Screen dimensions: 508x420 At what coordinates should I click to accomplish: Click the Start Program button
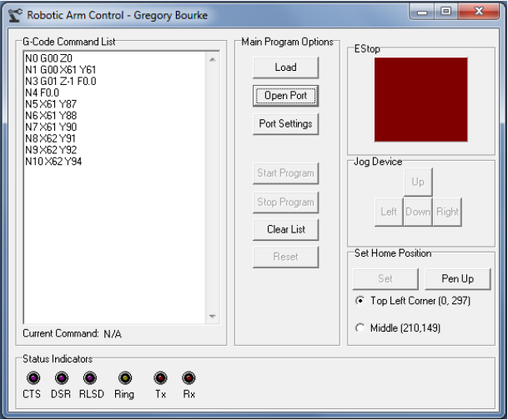pos(285,173)
